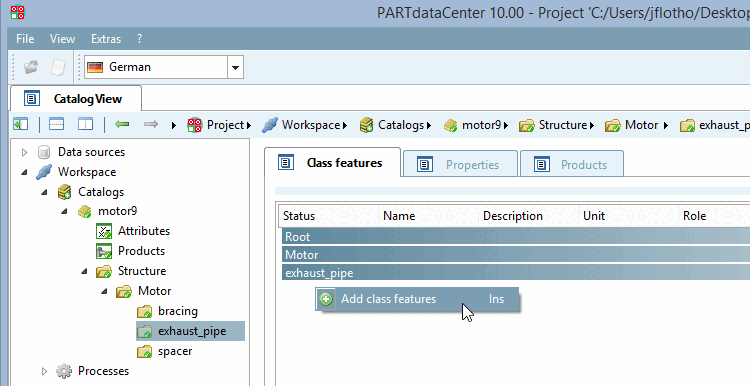The height and width of the screenshot is (386, 750).
Task: Open the Extras menu
Action: [x=106, y=39]
